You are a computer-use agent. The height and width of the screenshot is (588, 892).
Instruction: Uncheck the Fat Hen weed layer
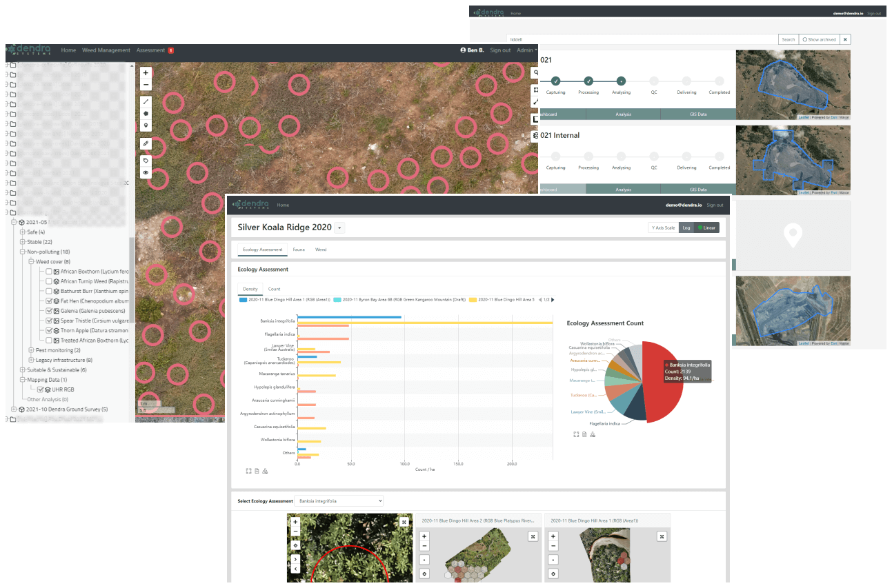click(x=49, y=301)
